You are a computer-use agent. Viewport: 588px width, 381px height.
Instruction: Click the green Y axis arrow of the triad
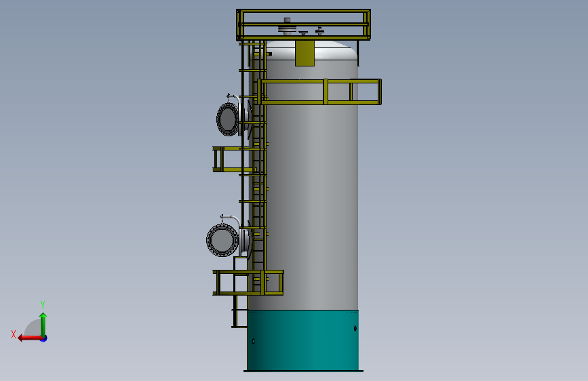[43, 324]
